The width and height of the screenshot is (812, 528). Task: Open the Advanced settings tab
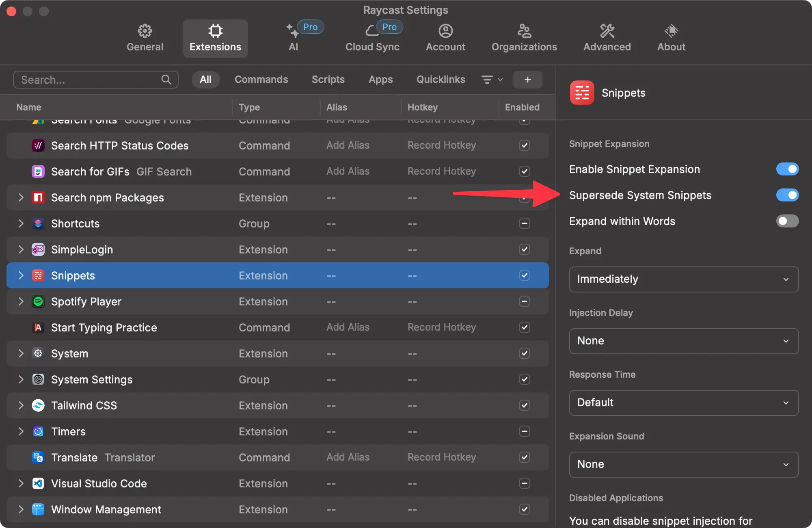coord(607,38)
